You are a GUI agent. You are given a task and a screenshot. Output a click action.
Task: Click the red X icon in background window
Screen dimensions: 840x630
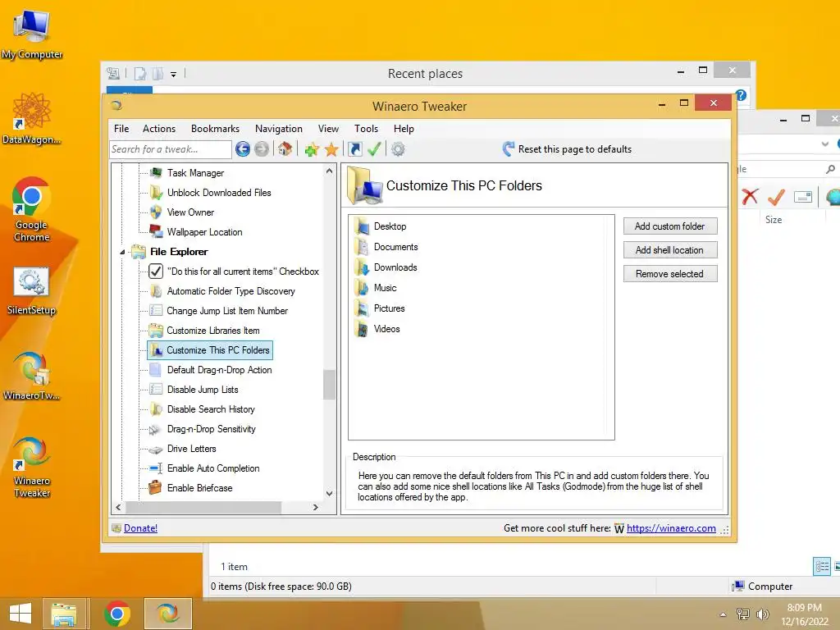(750, 197)
